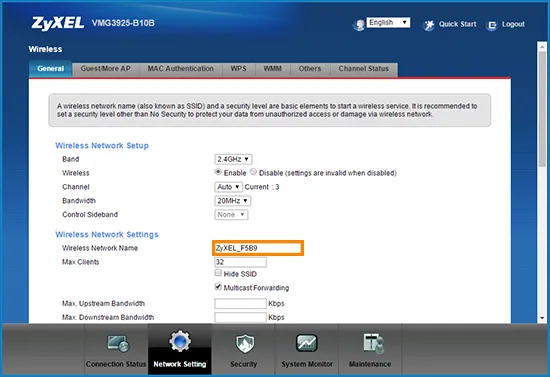Open the WMM tab
The image size is (550, 377).
pyautogui.click(x=273, y=69)
